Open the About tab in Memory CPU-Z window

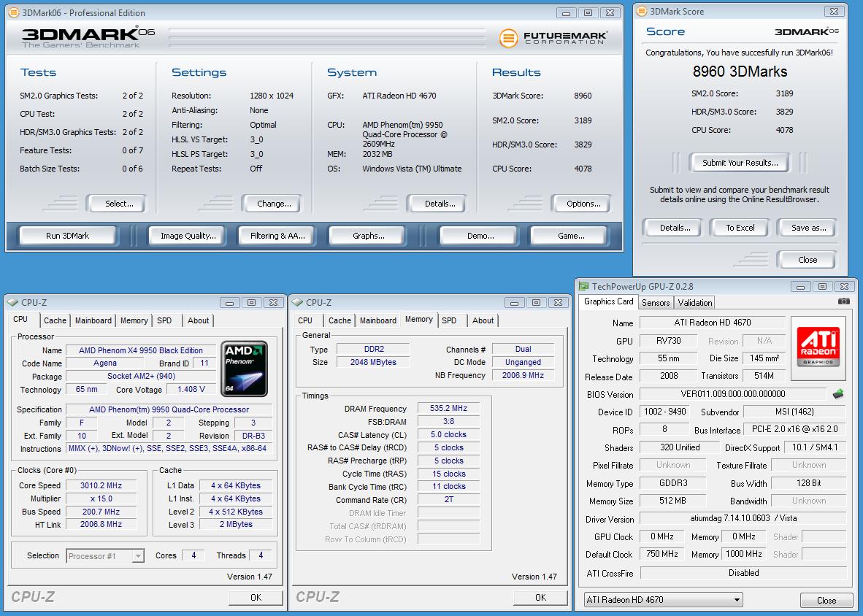483,320
